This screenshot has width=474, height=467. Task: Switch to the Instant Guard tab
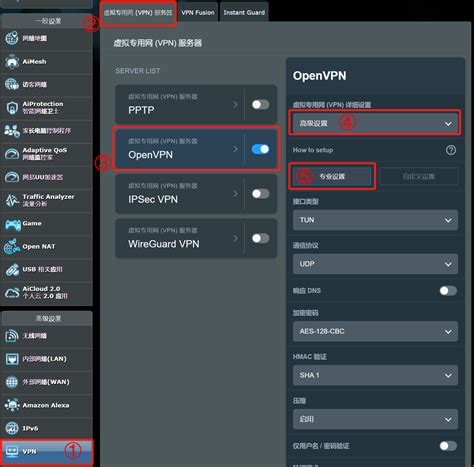coord(244,12)
